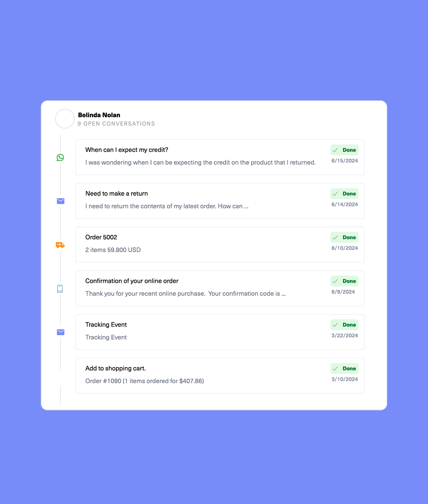The image size is (428, 504).
Task: Click Done badge dated 6/14/2024
Action: [x=345, y=194]
